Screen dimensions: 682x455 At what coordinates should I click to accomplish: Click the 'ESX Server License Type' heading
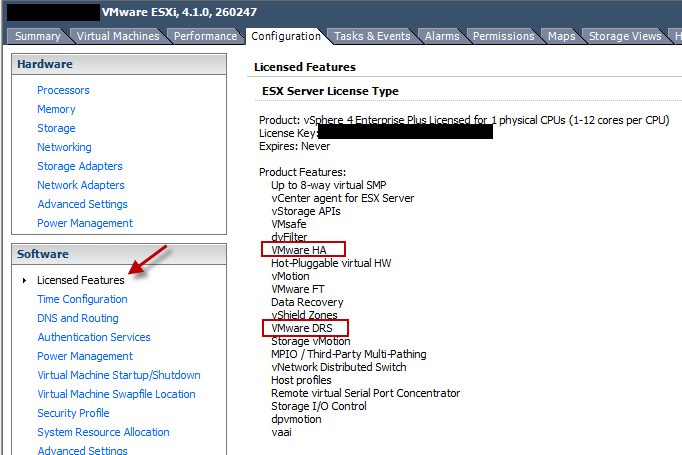click(x=330, y=91)
